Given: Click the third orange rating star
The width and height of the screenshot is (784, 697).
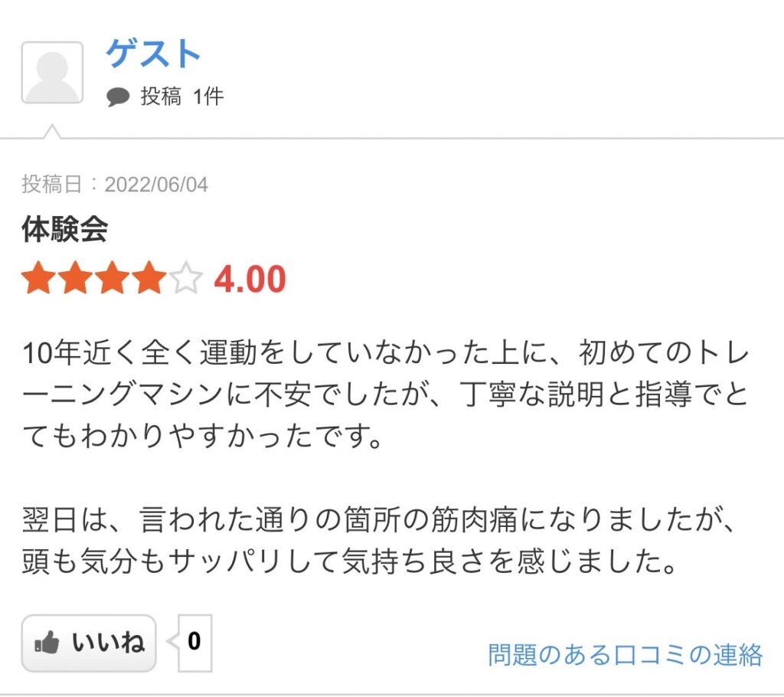Looking at the screenshot, I should [113, 278].
